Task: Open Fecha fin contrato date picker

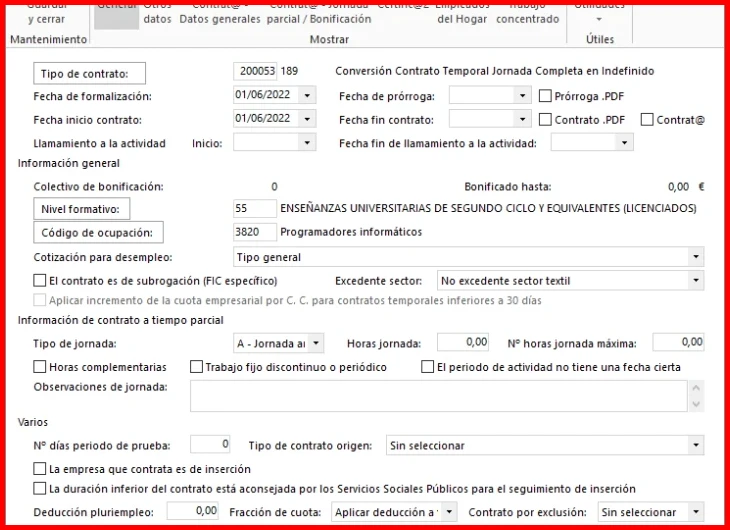Action: (522, 119)
